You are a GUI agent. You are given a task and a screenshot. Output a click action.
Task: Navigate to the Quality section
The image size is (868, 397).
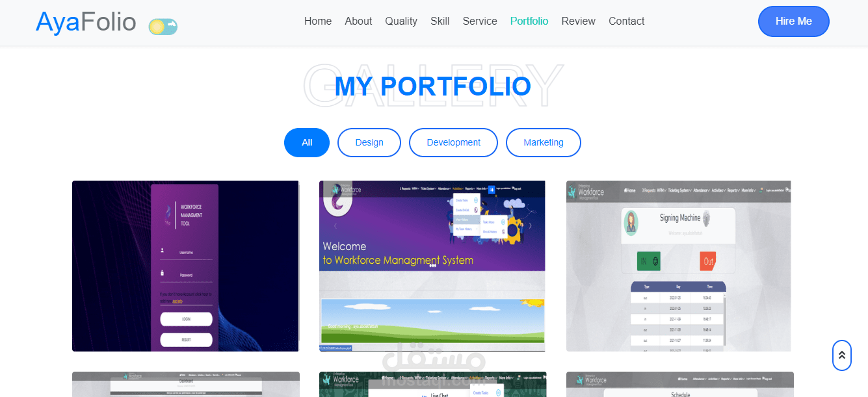point(401,21)
